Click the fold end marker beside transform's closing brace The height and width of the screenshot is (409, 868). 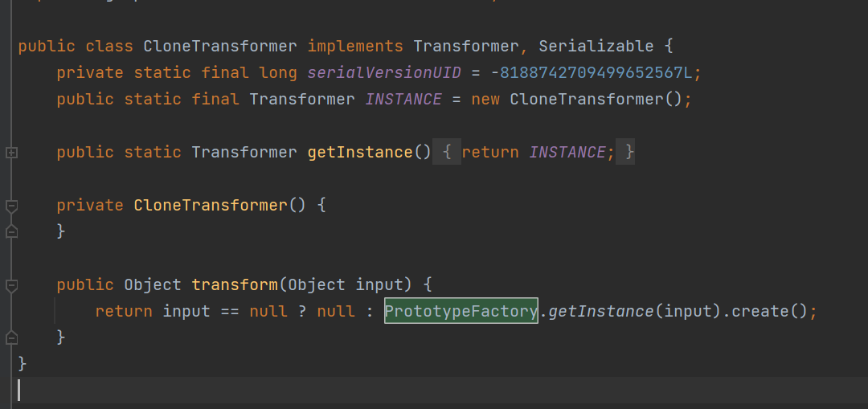pyautogui.click(x=11, y=337)
